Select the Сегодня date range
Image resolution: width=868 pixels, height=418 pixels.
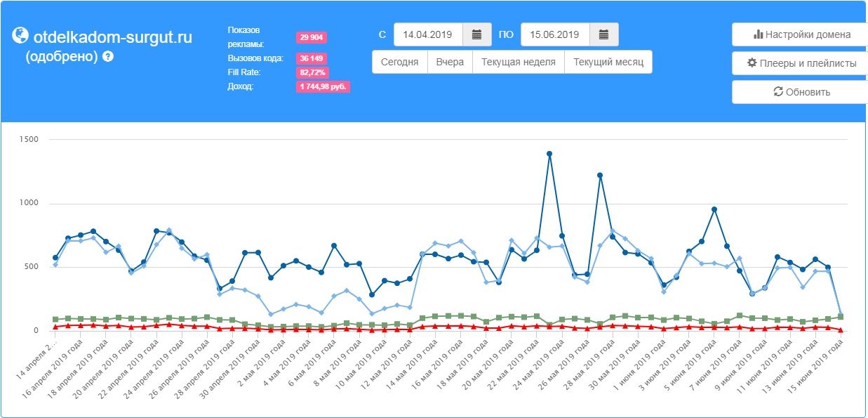400,62
